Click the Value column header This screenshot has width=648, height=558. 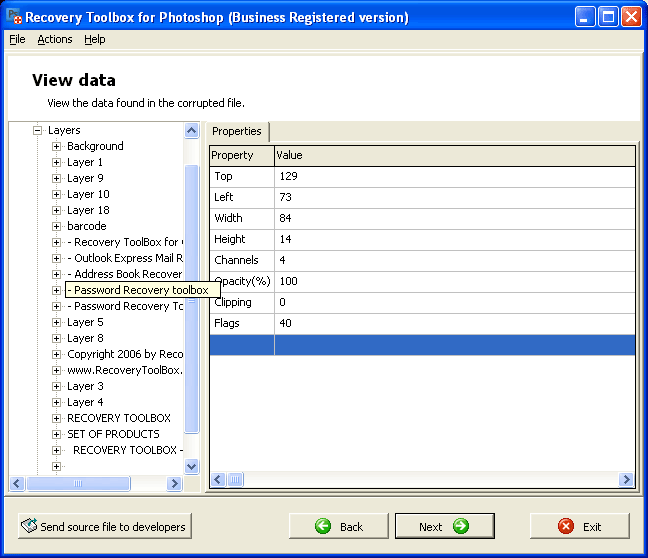click(454, 155)
